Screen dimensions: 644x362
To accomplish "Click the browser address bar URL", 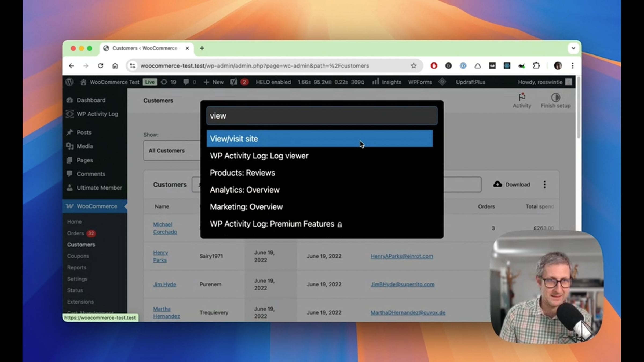I will point(255,66).
